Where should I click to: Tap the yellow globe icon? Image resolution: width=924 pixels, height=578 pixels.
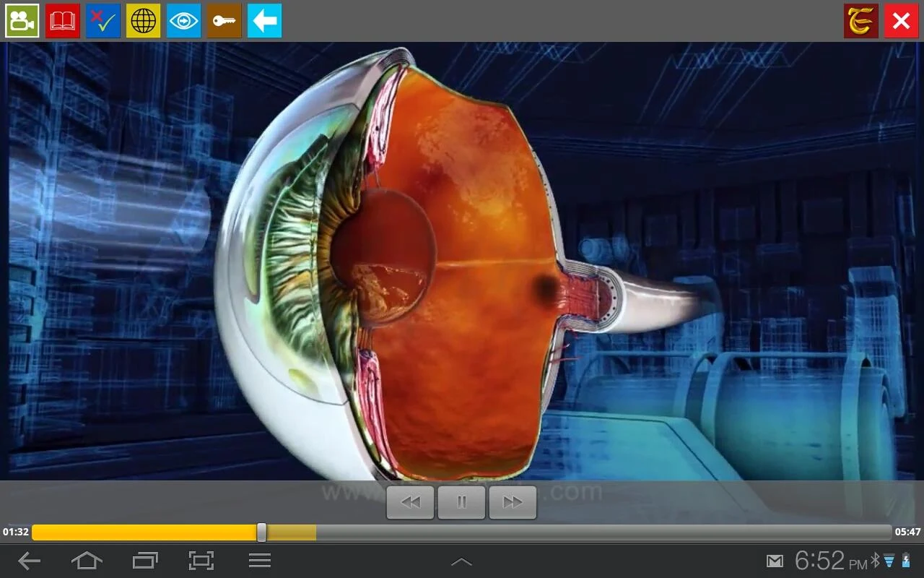[144, 21]
